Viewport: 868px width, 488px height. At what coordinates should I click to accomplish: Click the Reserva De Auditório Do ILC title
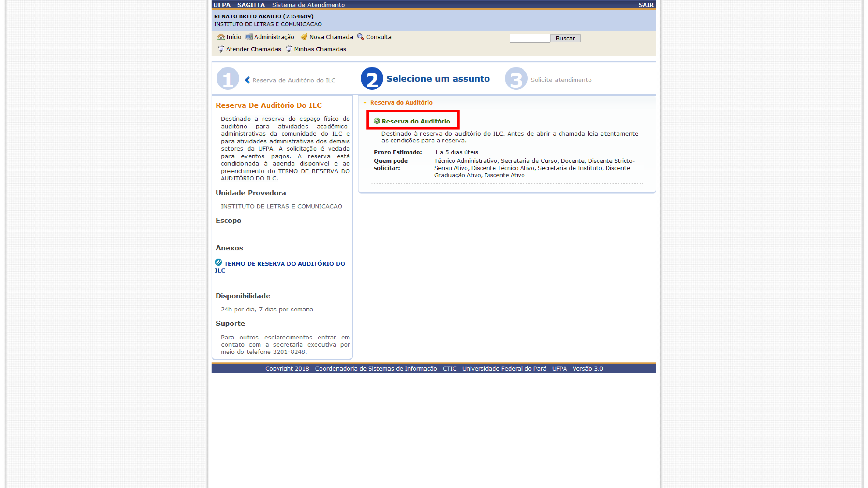click(269, 105)
